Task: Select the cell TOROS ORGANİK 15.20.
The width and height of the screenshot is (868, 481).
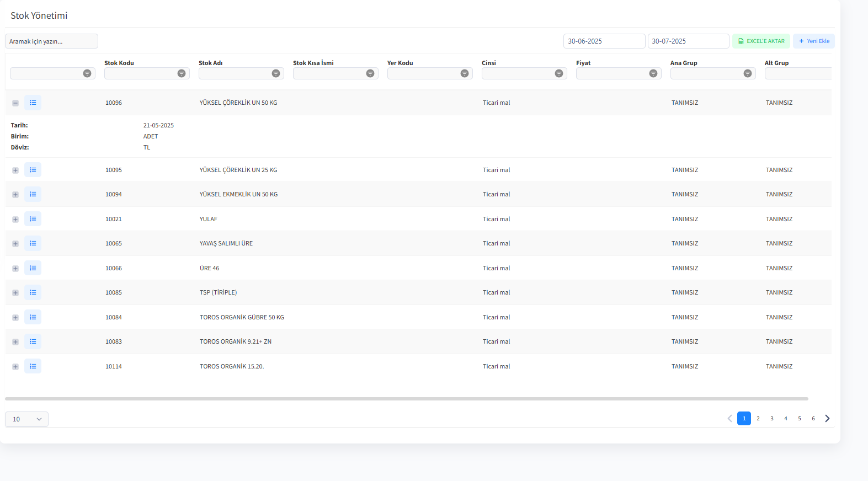Action: (232, 366)
